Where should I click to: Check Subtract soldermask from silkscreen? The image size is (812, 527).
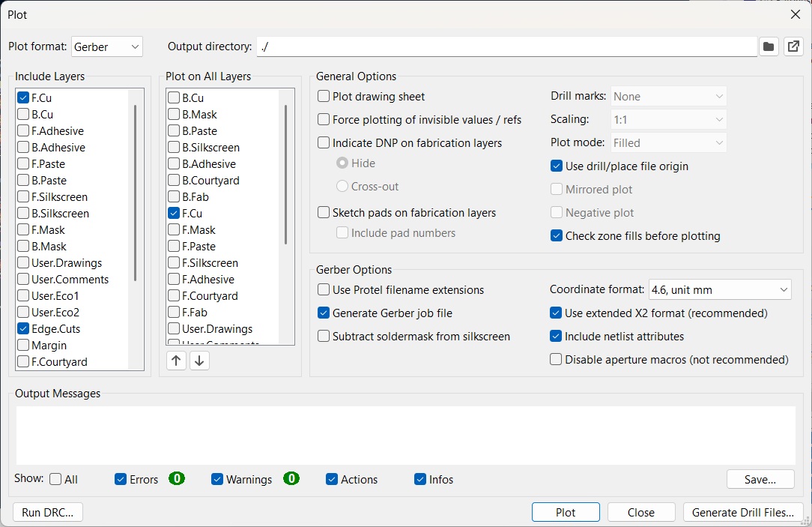point(324,337)
